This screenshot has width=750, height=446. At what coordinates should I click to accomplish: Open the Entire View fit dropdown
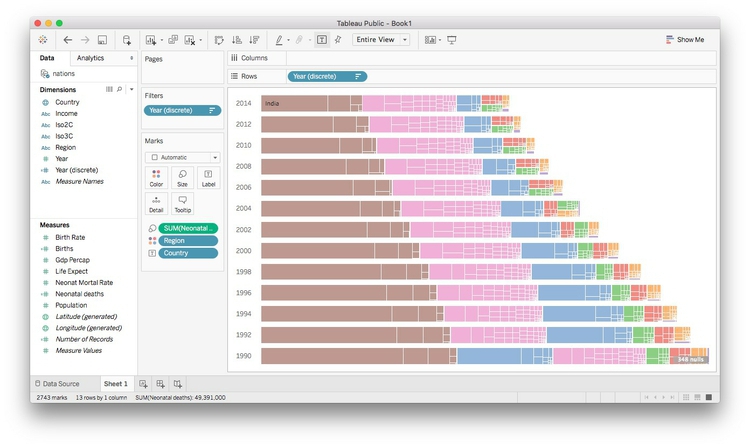click(x=381, y=40)
